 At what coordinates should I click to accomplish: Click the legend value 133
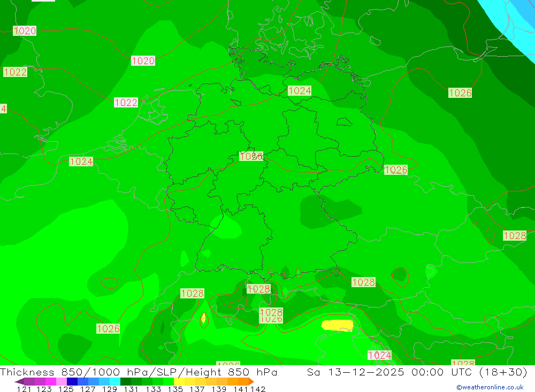click(153, 389)
